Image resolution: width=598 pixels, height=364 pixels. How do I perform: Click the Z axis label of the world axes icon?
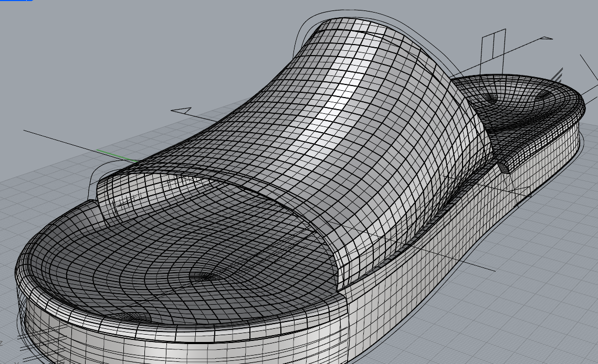coord(2,343)
